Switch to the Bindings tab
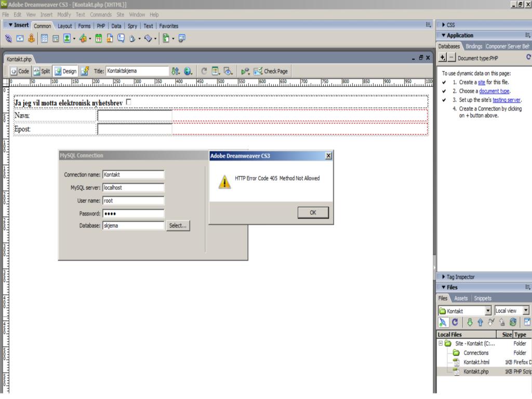Image resolution: width=532 pixels, height=399 pixels. pos(474,46)
